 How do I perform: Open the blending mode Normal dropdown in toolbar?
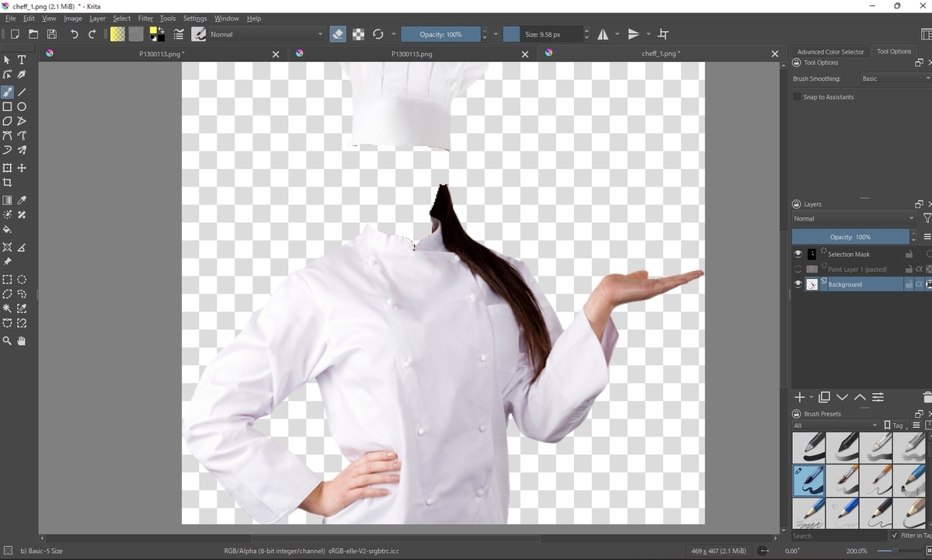point(266,34)
